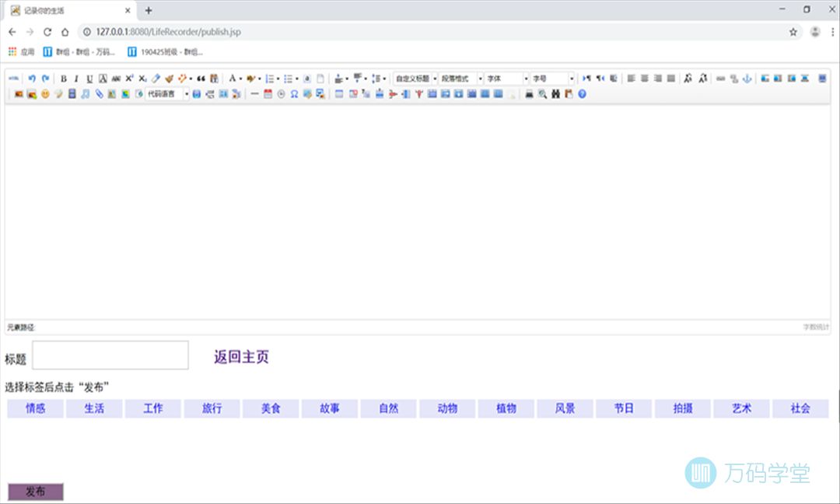Click the undo arrow icon
Image resolution: width=840 pixels, height=504 pixels.
(32, 79)
